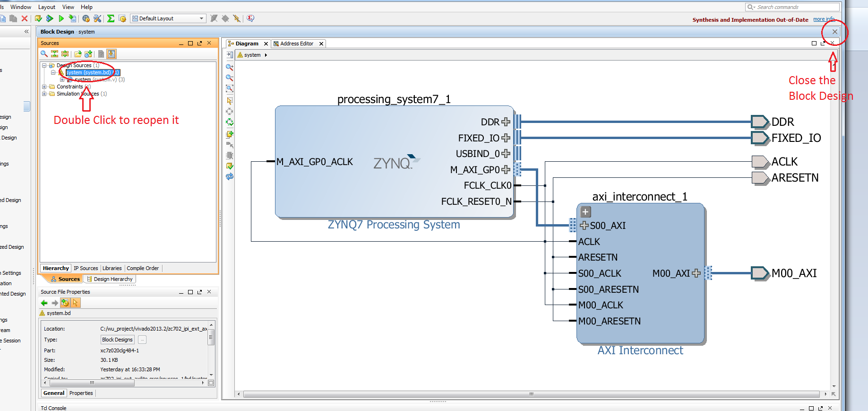Viewport: 868px width, 411px height.
Task: Click the Validate Design icon in diagram toolbar
Action: coord(230,166)
